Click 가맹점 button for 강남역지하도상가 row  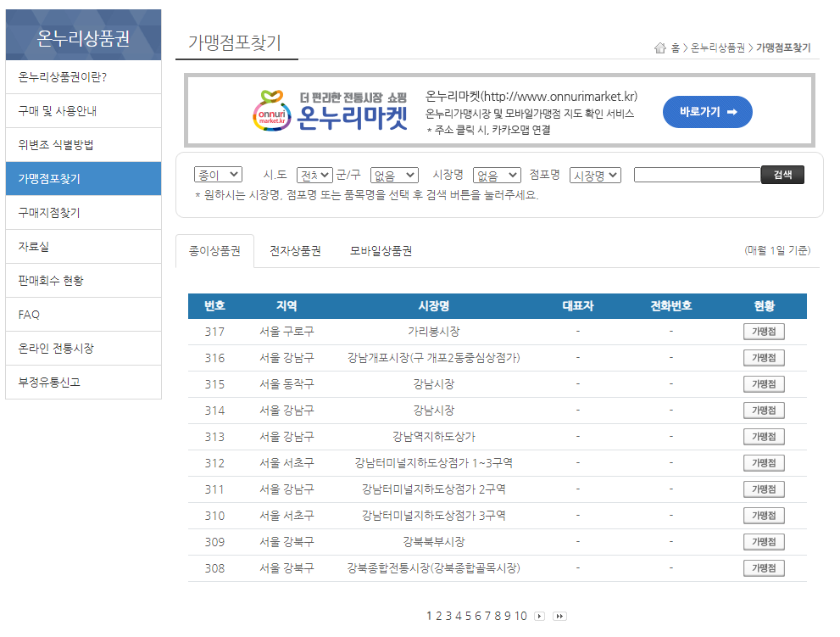(764, 437)
